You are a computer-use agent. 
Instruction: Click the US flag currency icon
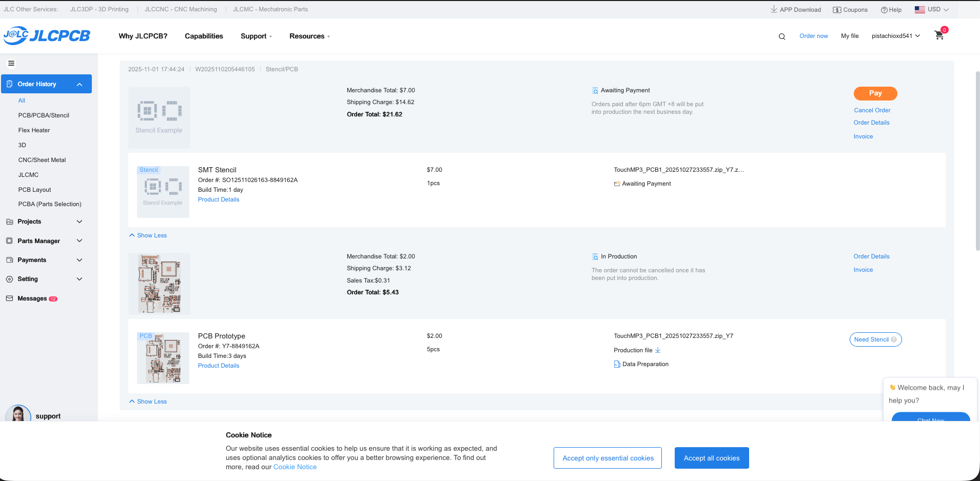[920, 9]
